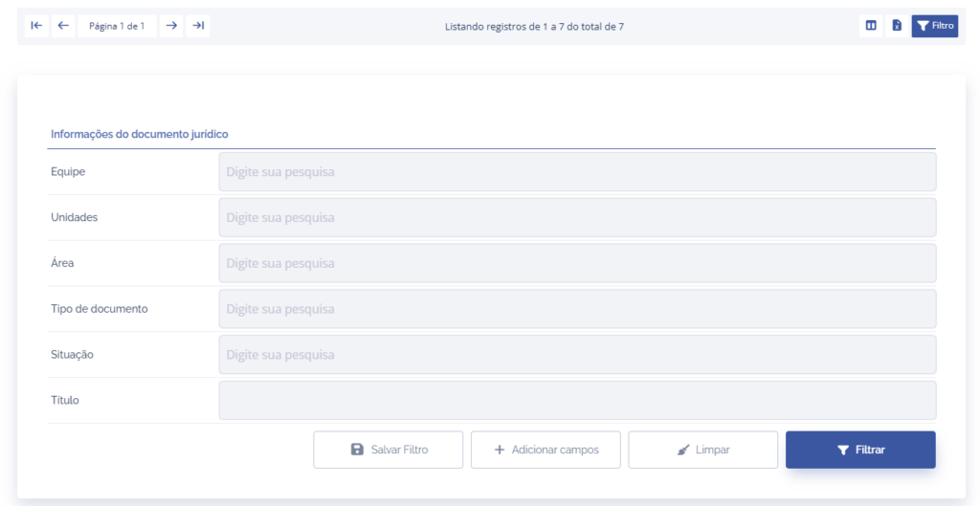Click the Informações do documento jurídico heading
The image size is (980, 506).
139,134
